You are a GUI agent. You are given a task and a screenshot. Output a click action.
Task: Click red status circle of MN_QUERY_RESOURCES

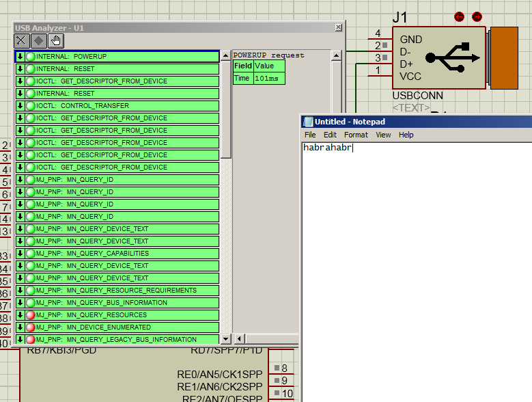click(31, 315)
